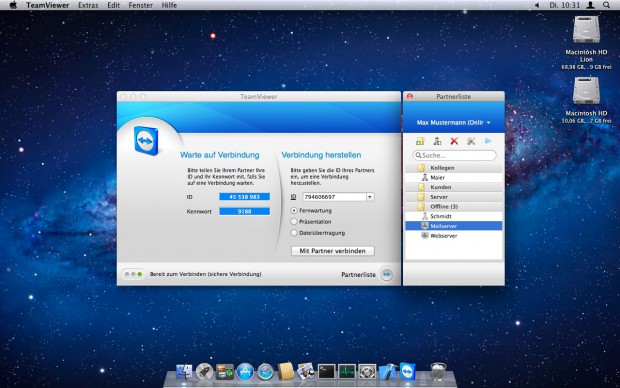The width and height of the screenshot is (620, 388).
Task: Open Launchpad rocket icon in dock
Action: tap(204, 372)
